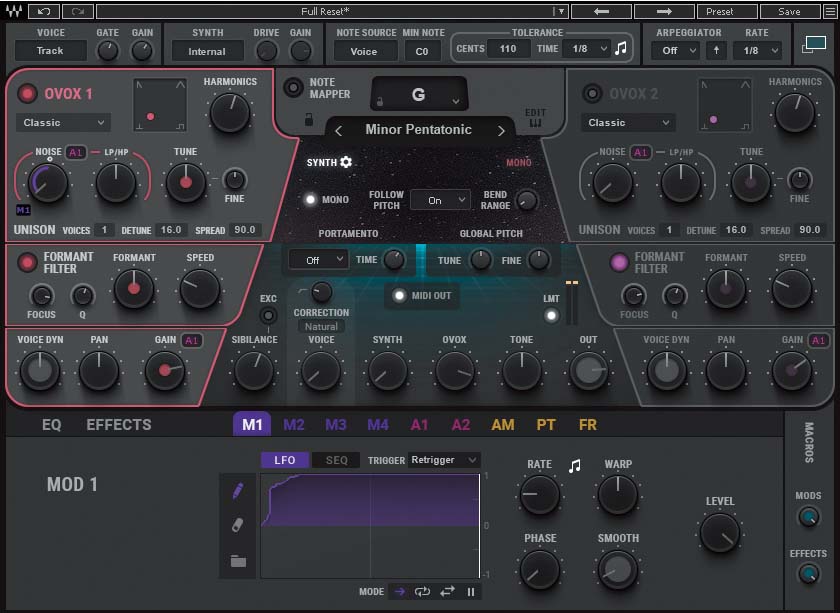Screen dimensions: 840x613
Task: Switch the modulator to SEQ
Action: pyautogui.click(x=336, y=460)
